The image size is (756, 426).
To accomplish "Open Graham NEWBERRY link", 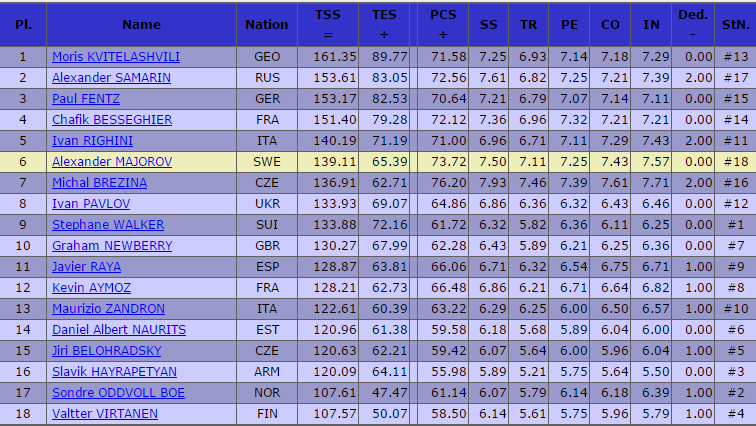I will coord(112,246).
